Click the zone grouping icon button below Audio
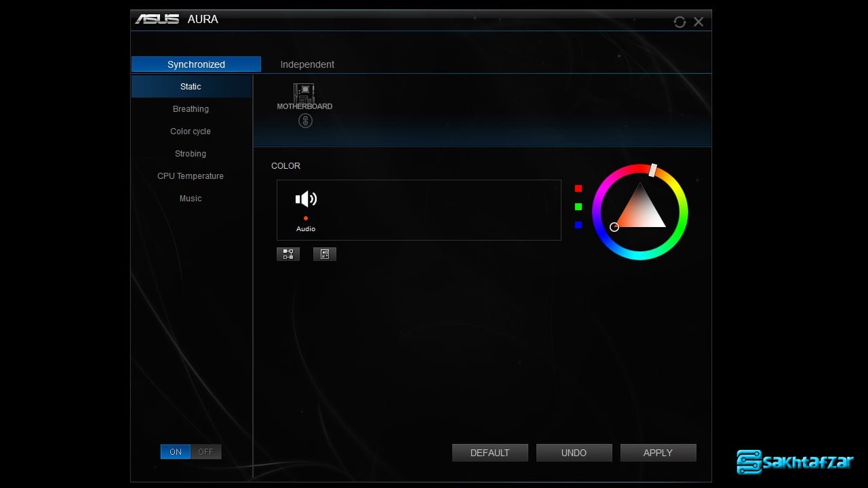The width and height of the screenshot is (868, 488). click(x=288, y=254)
